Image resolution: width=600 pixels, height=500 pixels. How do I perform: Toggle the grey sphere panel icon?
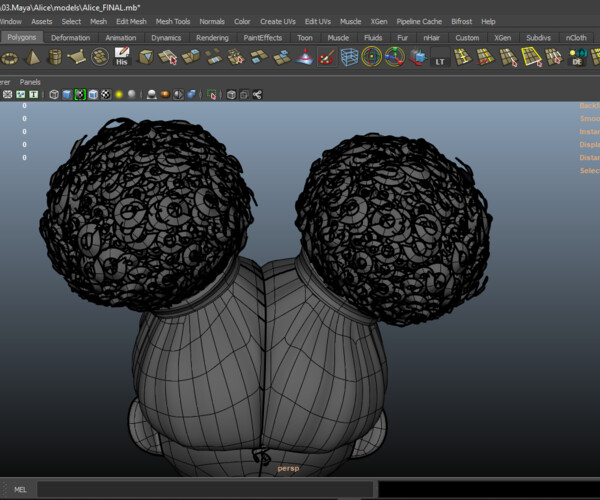click(x=132, y=94)
